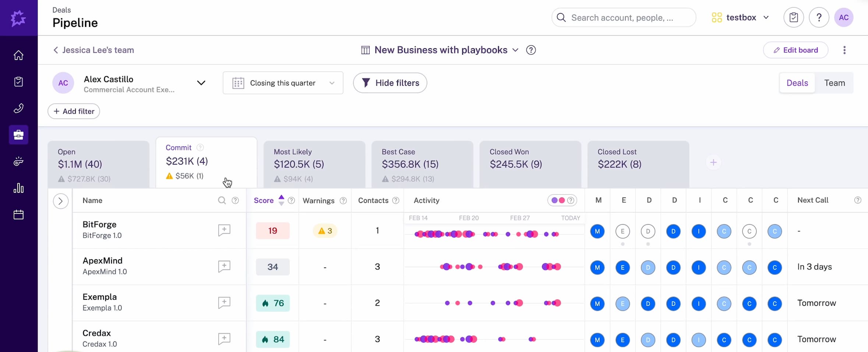
Task: Open the Home icon in sidebar
Action: [18, 55]
